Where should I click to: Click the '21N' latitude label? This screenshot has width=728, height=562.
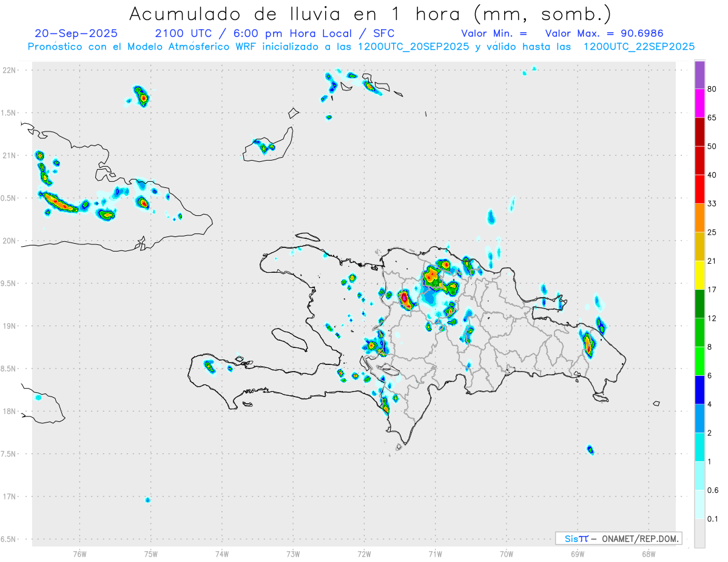pos(10,155)
